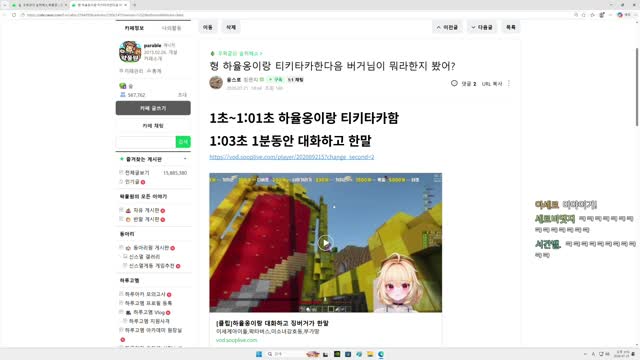The height and width of the screenshot is (360, 640).
Task: Click the URL 복사 link
Action: pyautogui.click(x=492, y=84)
